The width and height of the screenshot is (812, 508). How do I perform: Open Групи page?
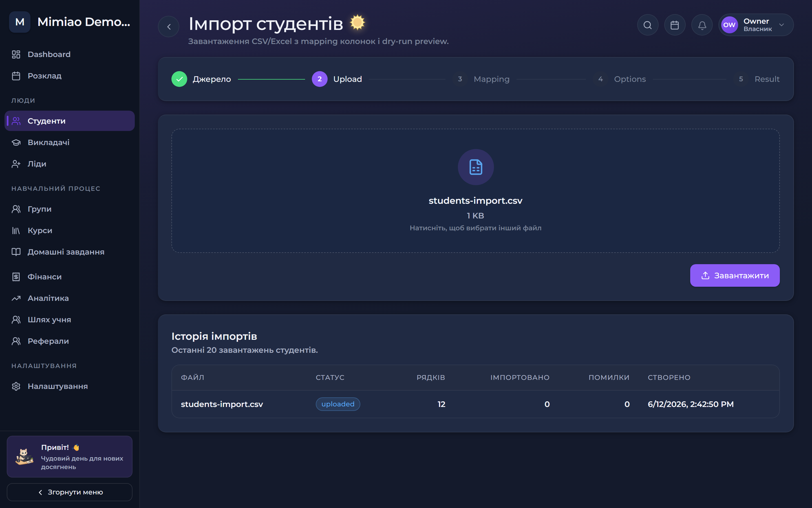tap(69, 209)
